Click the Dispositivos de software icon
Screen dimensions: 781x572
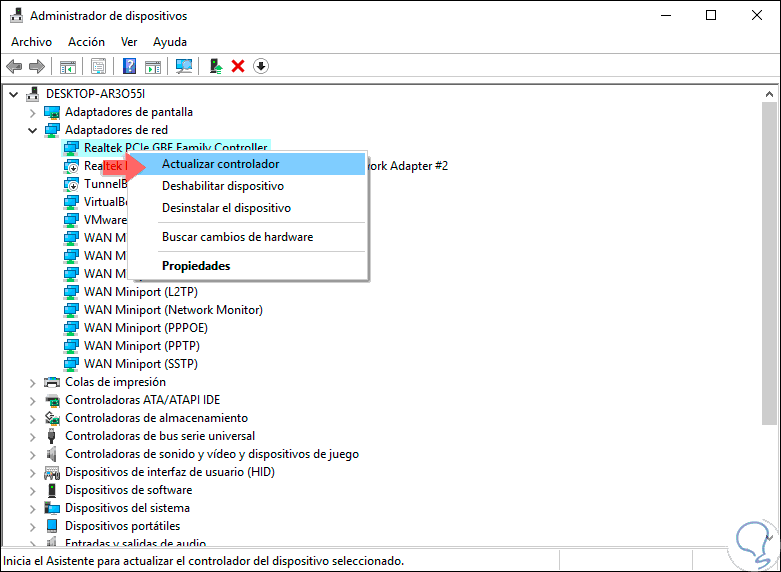pos(51,490)
